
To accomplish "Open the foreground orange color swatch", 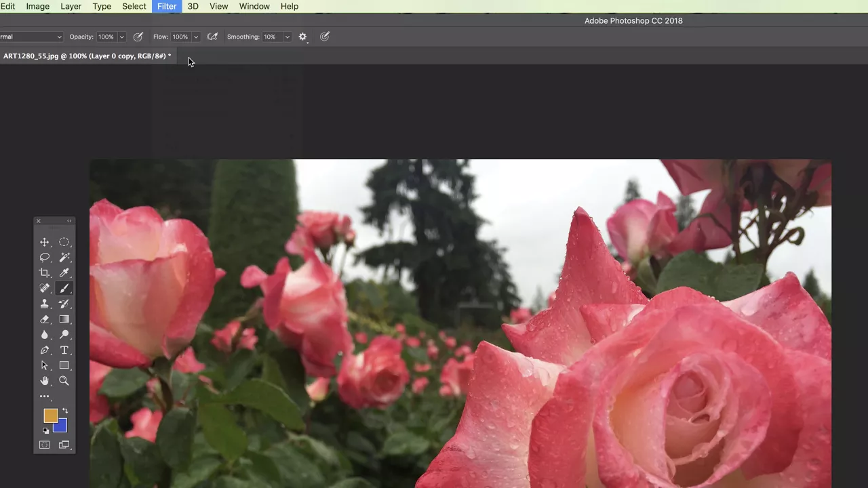I will click(51, 415).
